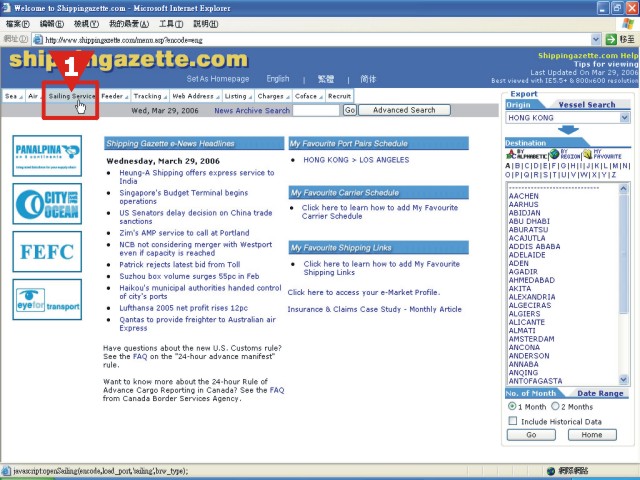The height and width of the screenshot is (480, 640).
Task: Select destination By Region globe icon
Action: (x=564, y=154)
